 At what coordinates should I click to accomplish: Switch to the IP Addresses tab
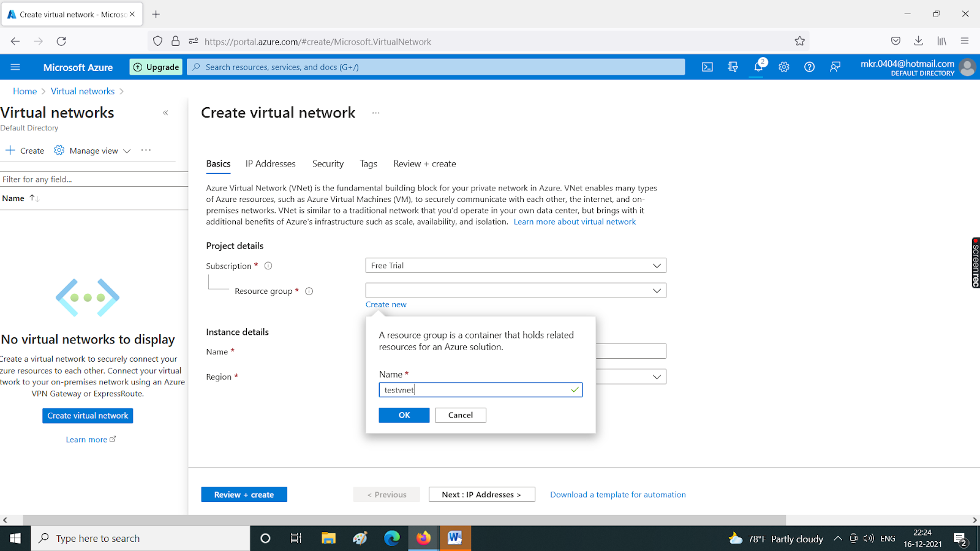point(270,164)
